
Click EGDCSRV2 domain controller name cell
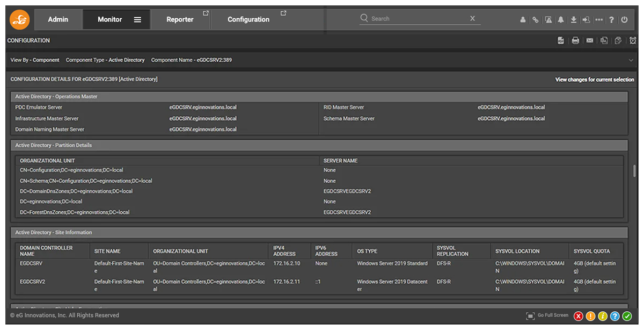coord(33,282)
